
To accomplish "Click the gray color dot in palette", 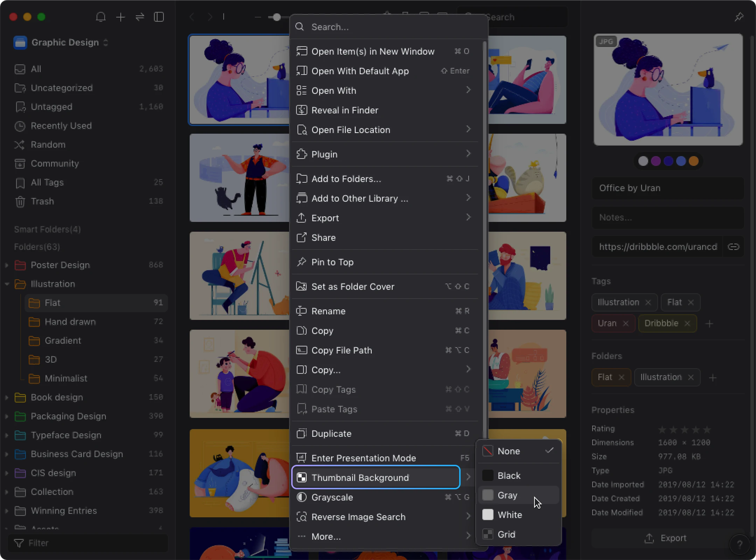I will click(x=643, y=161).
